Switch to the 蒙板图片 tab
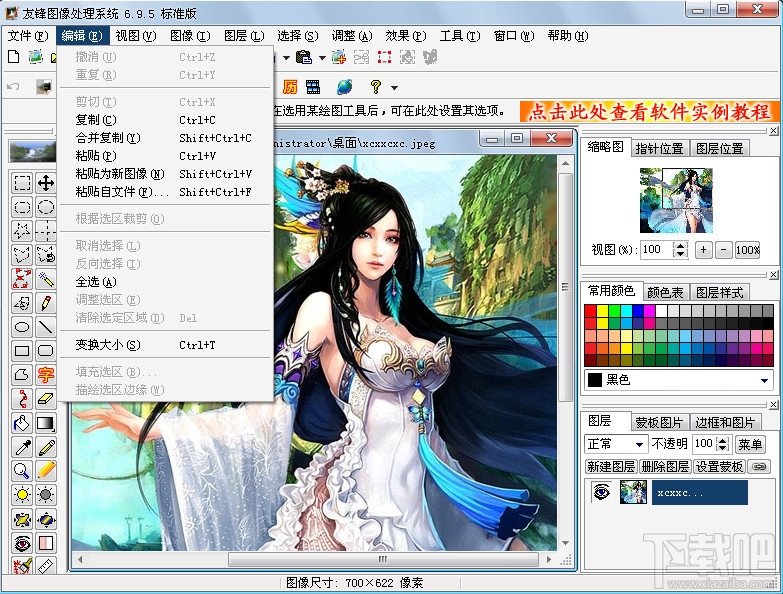783x594 pixels. click(x=659, y=422)
